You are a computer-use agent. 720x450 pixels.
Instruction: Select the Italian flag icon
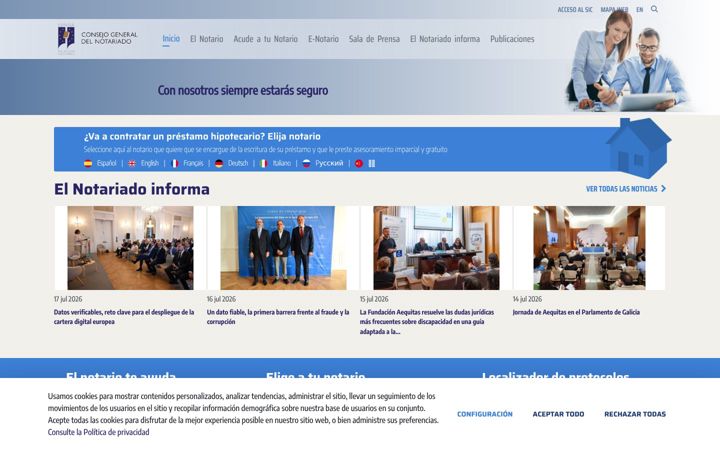(x=264, y=163)
